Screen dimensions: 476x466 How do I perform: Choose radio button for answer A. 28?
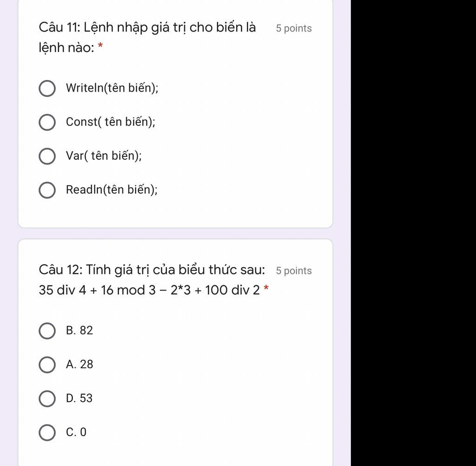[47, 365]
